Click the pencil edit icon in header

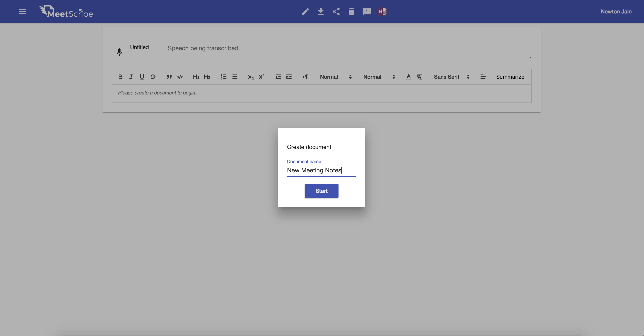[x=305, y=12]
